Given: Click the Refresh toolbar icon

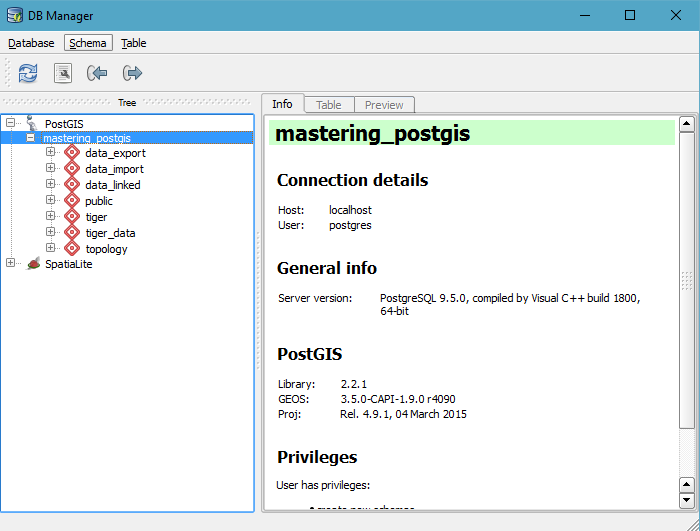Looking at the screenshot, I should point(28,73).
